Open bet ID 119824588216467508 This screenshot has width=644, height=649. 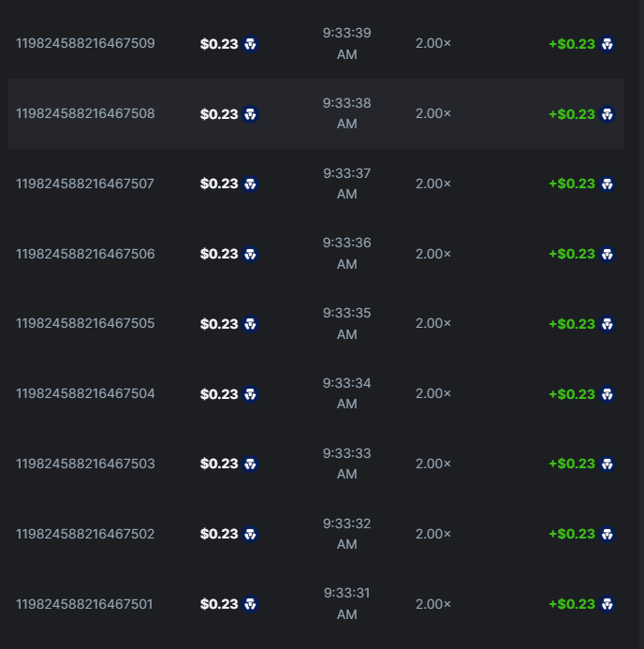[85, 114]
